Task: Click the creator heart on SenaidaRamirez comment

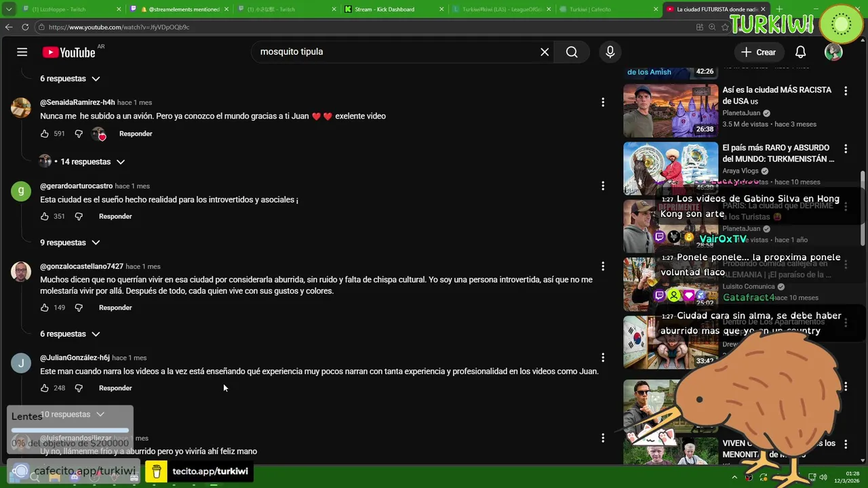Action: point(99,134)
